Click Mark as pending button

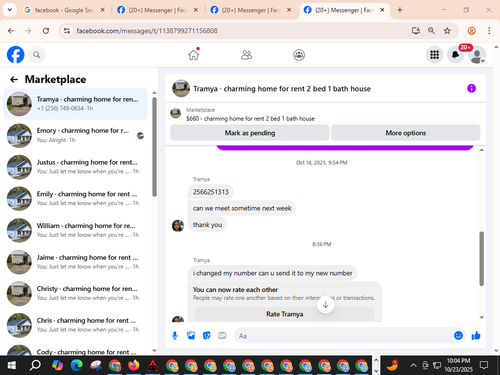250,133
